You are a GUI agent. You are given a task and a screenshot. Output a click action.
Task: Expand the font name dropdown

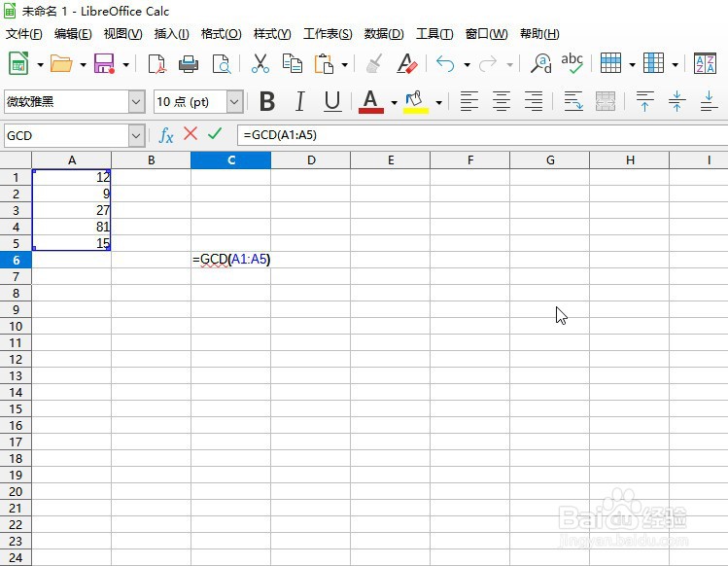pyautogui.click(x=136, y=102)
